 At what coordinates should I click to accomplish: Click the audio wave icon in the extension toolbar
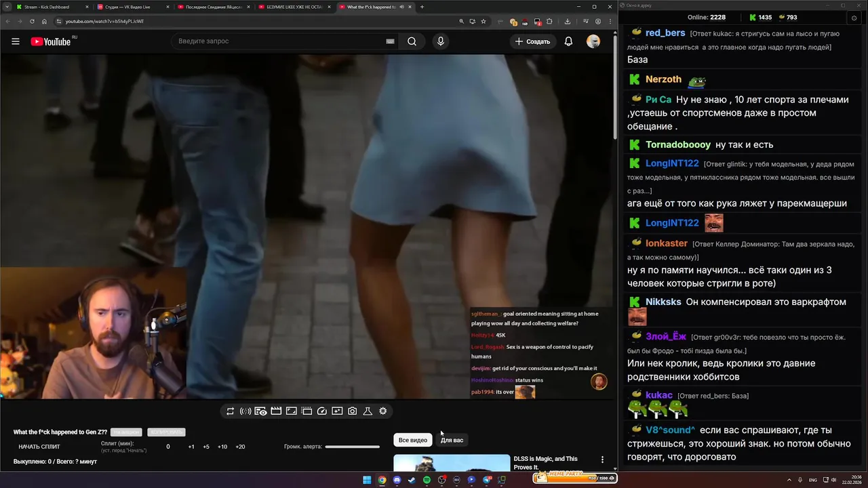(245, 411)
